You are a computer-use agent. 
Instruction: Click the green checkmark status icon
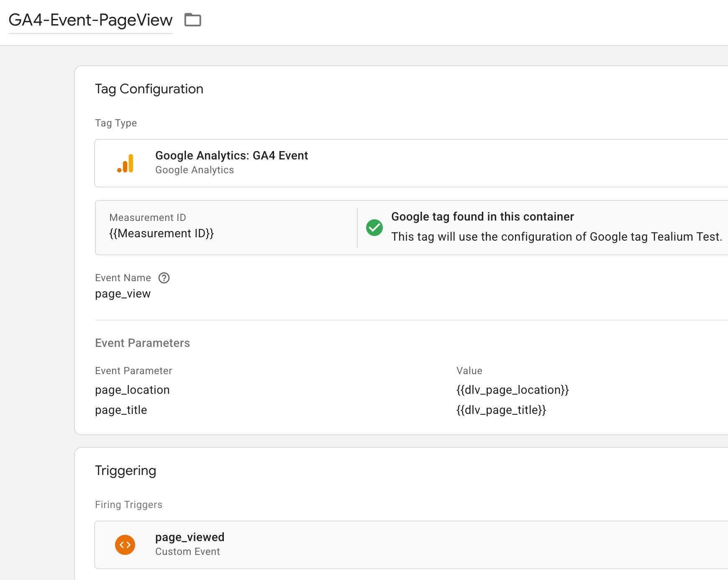click(x=374, y=228)
